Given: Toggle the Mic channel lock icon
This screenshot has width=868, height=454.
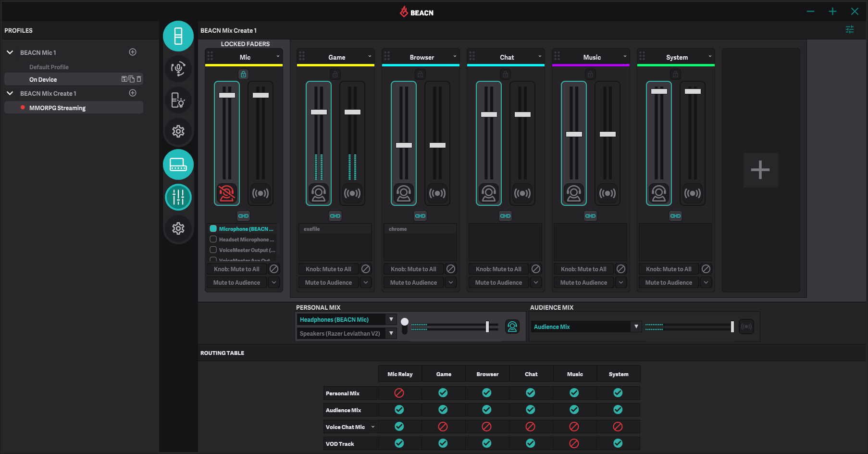Looking at the screenshot, I should pos(244,74).
